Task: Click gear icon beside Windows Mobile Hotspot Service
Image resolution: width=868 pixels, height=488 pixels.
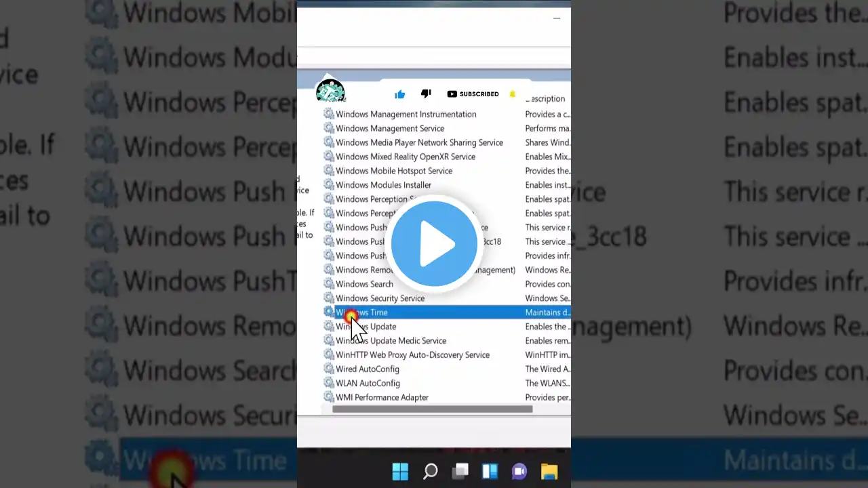Action: click(x=329, y=171)
